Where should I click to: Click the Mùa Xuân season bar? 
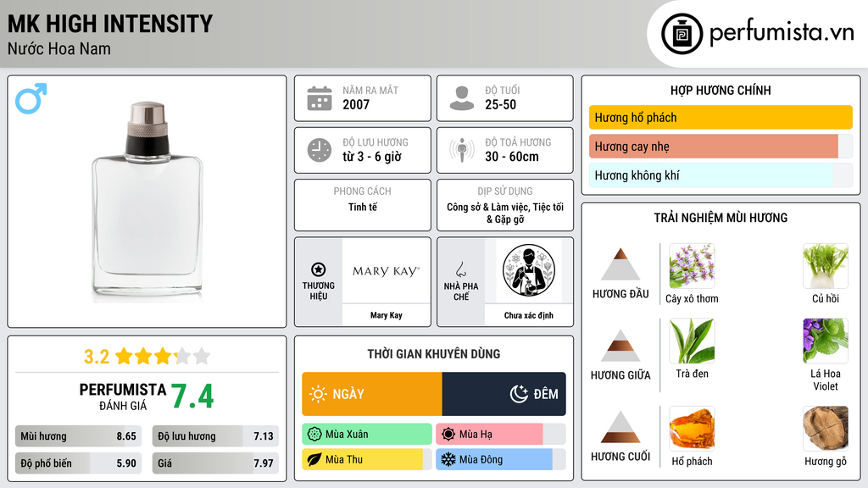coord(367,435)
